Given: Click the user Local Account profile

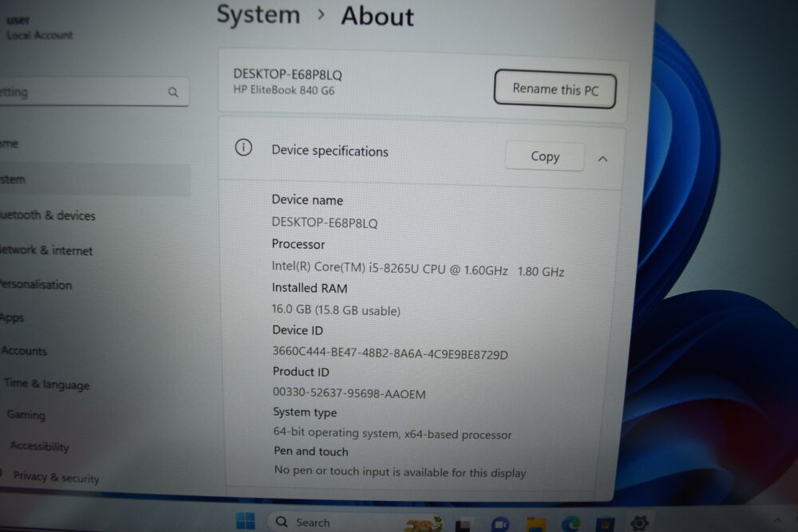Looking at the screenshot, I should pos(40,28).
